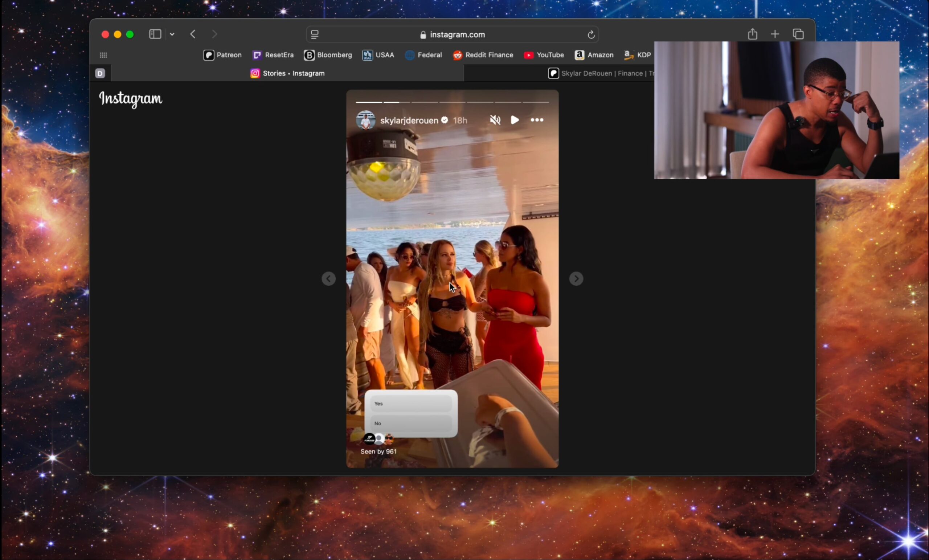Open skylarjderouen profile from username
929x560 pixels.
point(409,120)
